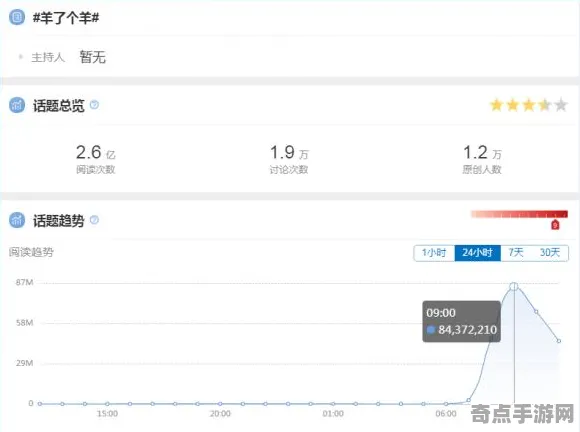This screenshot has width=580, height=432.
Task: Select the 24小时 trend range
Action: [x=478, y=253]
